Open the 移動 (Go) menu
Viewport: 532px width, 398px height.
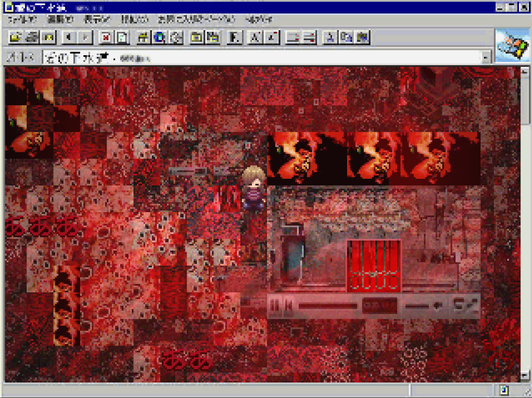(134, 19)
